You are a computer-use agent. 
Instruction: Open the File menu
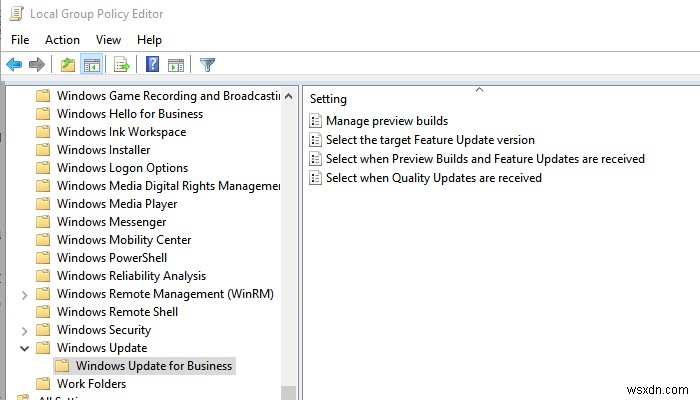pos(20,40)
